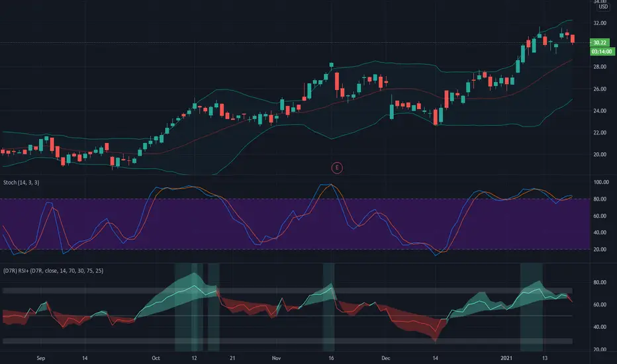Click the 16 date label on time axis
617x364 pixels.
331,358
